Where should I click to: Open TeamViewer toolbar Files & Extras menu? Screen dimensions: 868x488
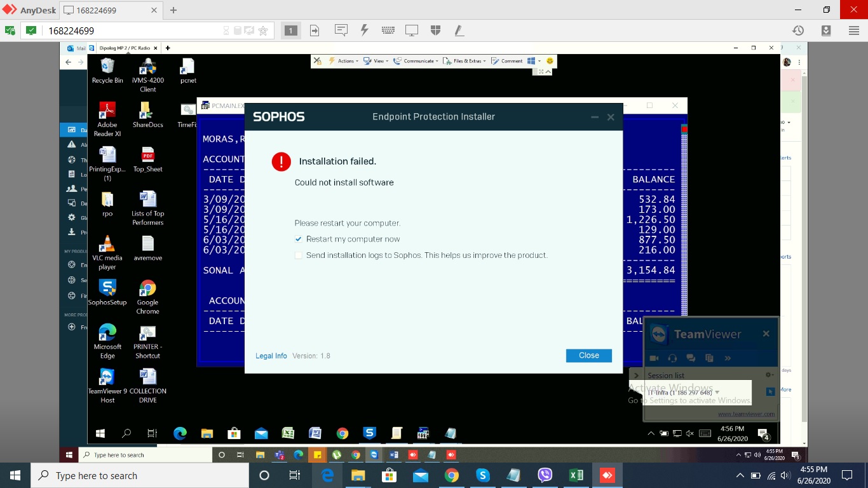465,61
